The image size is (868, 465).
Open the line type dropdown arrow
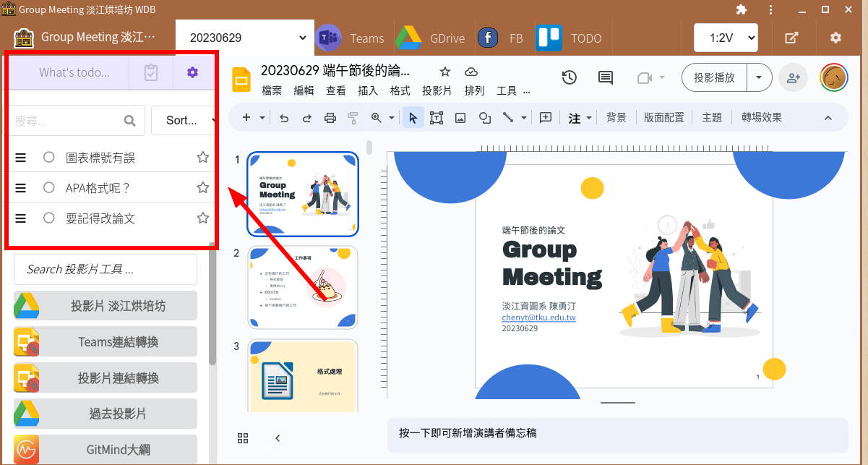click(524, 118)
